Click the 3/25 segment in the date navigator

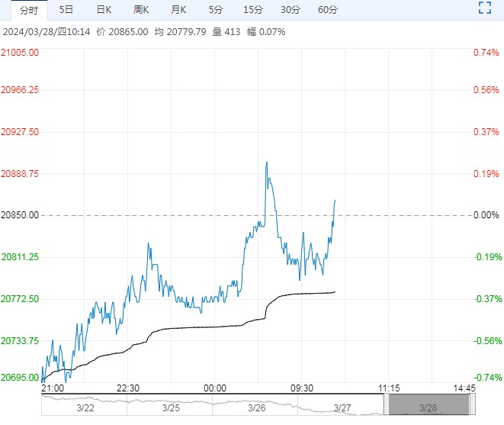[172, 407]
